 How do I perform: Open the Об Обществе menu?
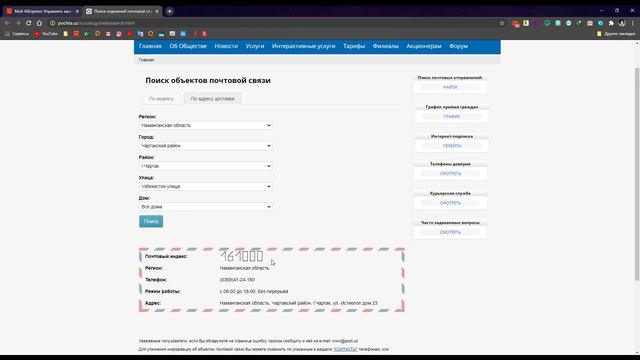[188, 46]
